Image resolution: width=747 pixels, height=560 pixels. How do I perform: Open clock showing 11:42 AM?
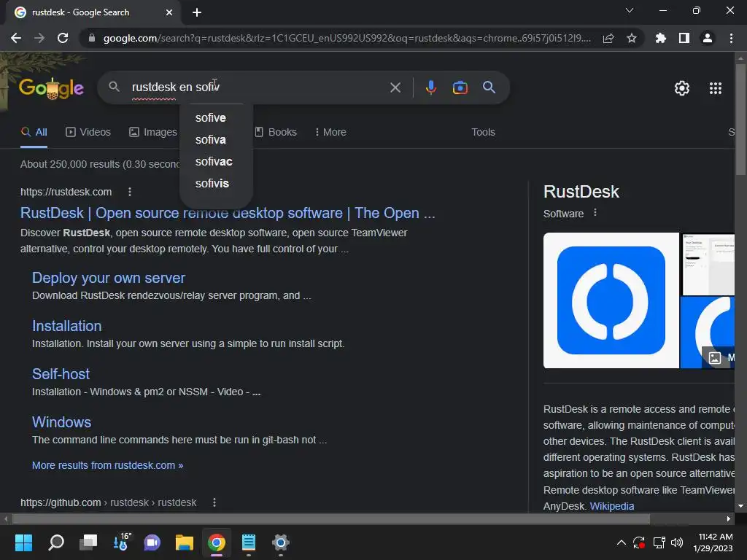click(x=713, y=542)
